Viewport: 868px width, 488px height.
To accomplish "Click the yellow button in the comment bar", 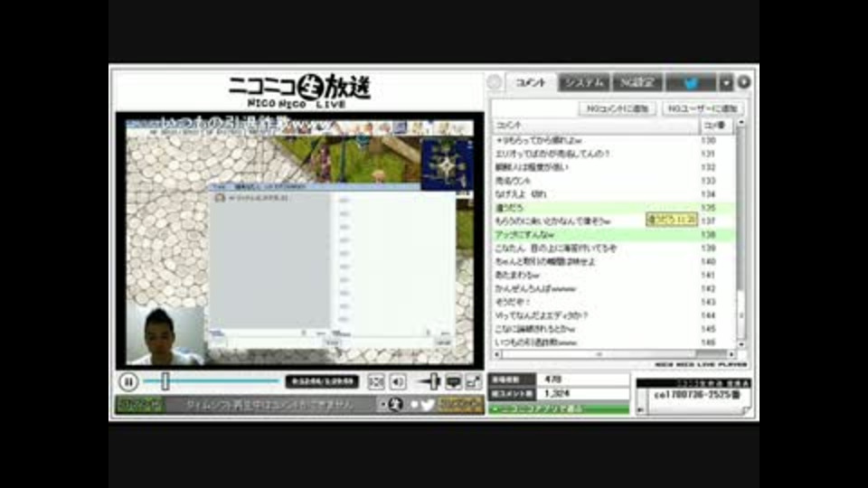I will pyautogui.click(x=460, y=405).
